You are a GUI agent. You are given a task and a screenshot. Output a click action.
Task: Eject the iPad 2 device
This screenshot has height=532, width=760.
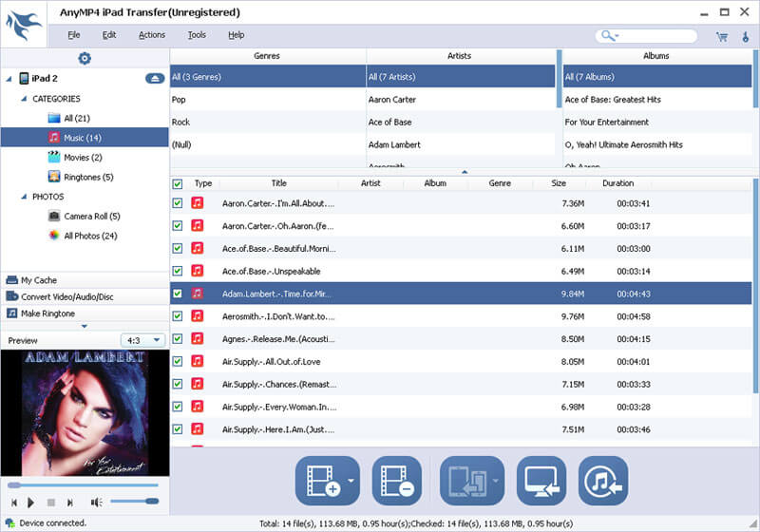[x=155, y=79]
